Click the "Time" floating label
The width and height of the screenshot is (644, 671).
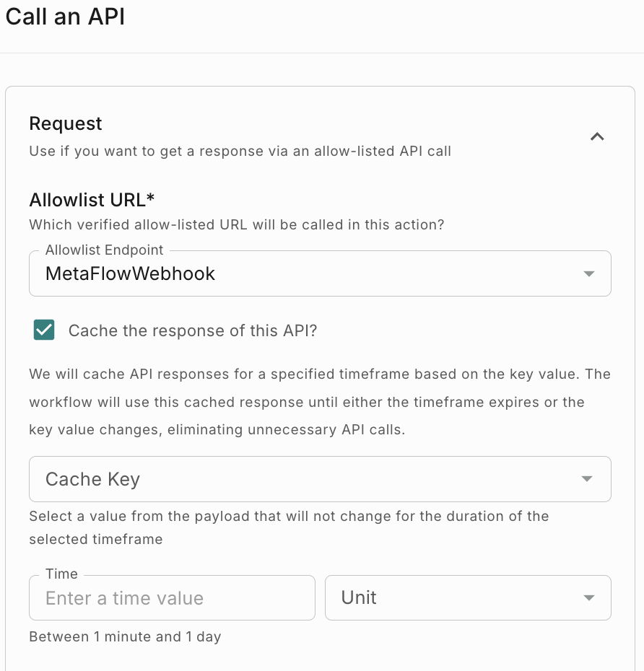(x=61, y=574)
